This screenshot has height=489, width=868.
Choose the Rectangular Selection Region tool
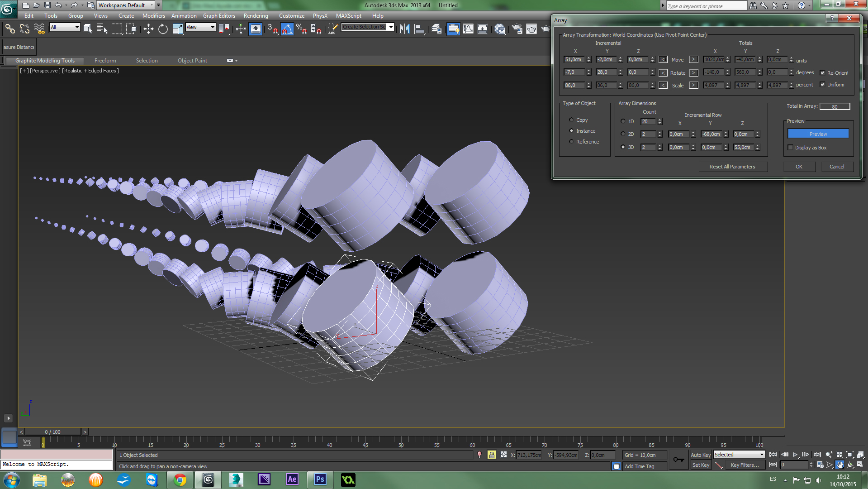117,29
